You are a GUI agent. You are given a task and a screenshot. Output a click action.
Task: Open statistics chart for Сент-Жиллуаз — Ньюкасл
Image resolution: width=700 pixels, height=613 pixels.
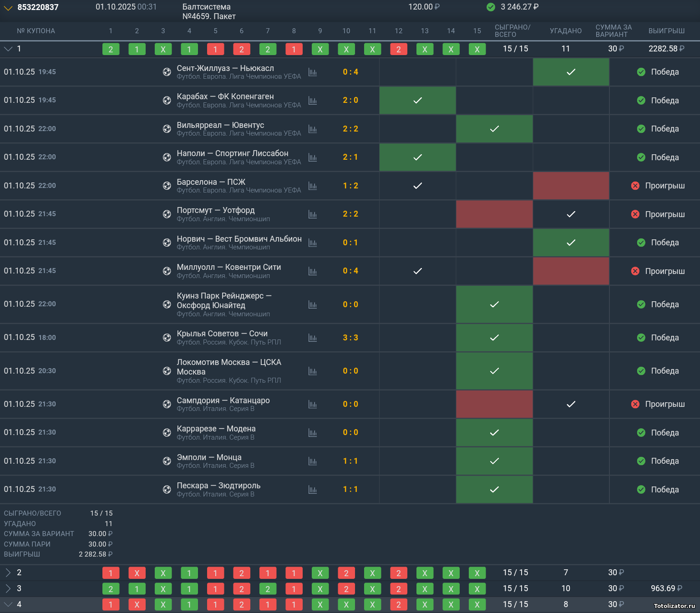pos(312,72)
